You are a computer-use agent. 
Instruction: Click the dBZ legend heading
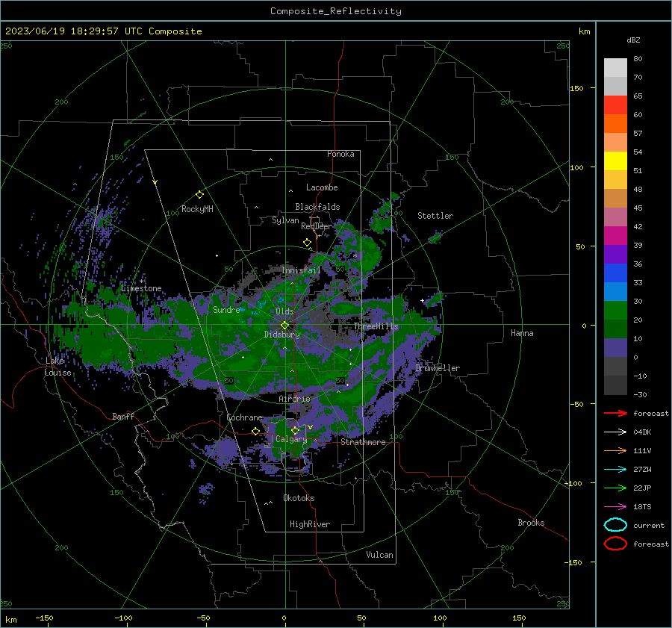(x=633, y=40)
